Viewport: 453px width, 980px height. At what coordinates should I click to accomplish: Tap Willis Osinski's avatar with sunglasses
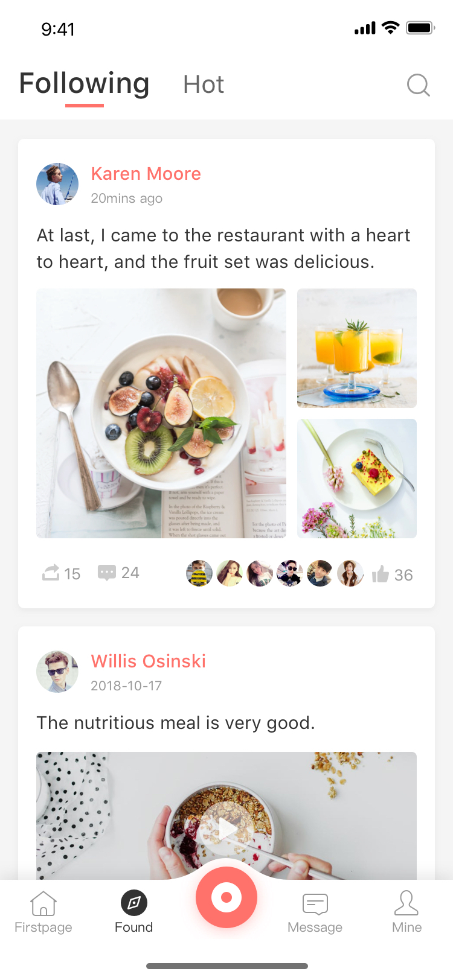57,672
